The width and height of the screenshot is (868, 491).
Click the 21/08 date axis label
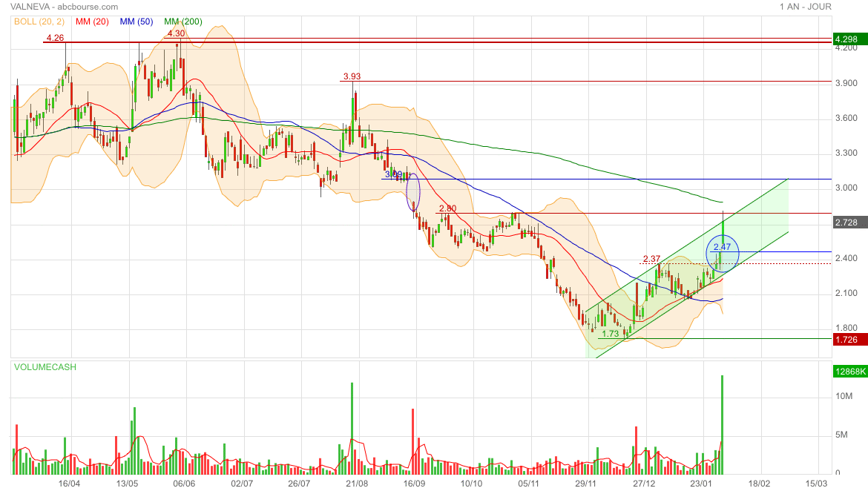(x=357, y=484)
